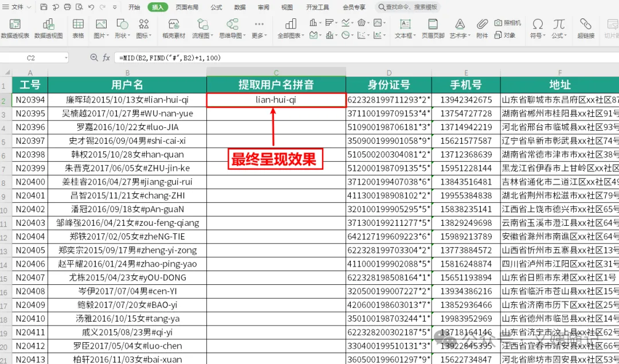Open the 文件 file menu
Viewport: 619px width, 364px height.
[17, 7]
